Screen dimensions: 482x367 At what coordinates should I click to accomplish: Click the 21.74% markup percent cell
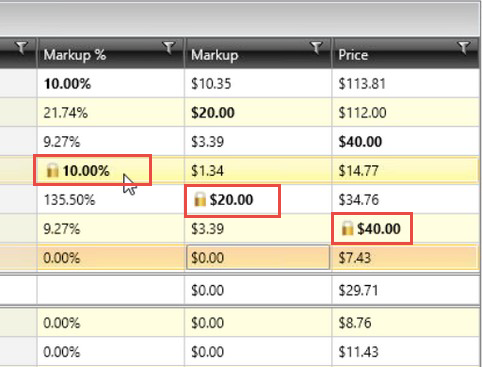111,112
